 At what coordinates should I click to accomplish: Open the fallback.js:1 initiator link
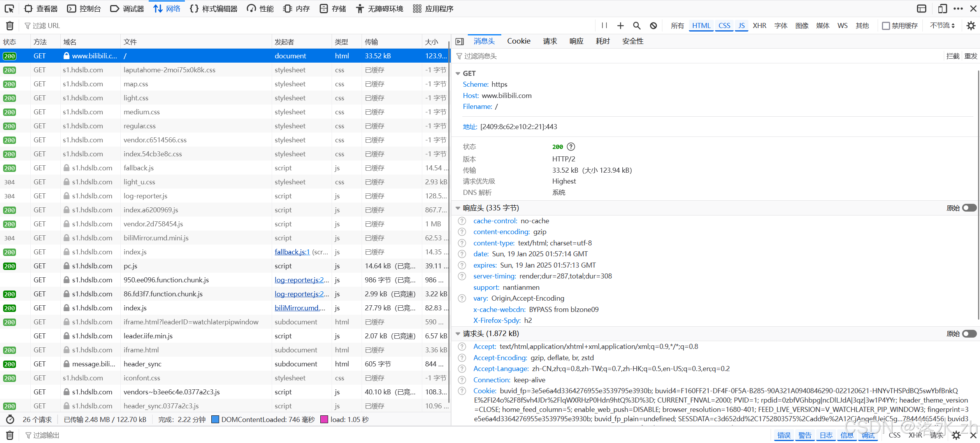pos(292,252)
